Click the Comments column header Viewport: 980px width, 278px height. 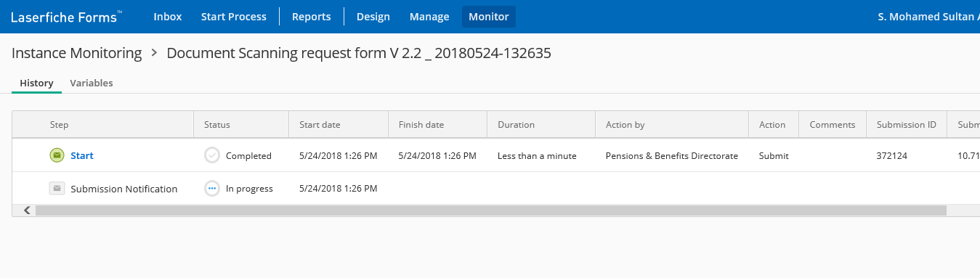[833, 125]
